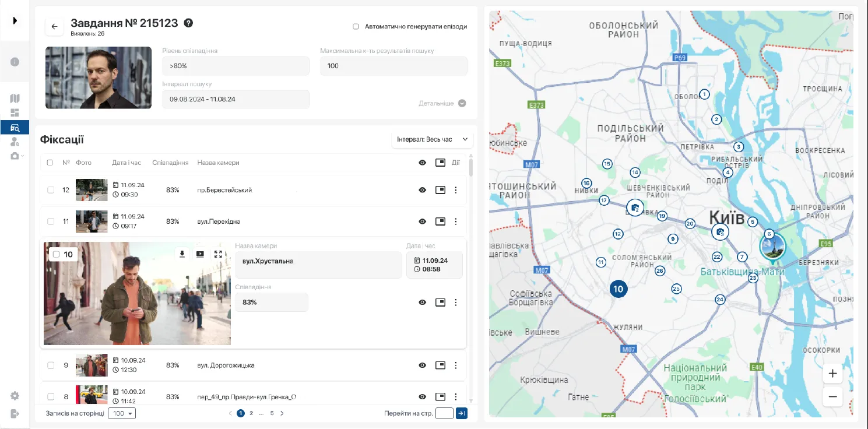The height and width of the screenshot is (429, 868).
Task: Click the Інтервал пошуку date field
Action: coord(236,99)
